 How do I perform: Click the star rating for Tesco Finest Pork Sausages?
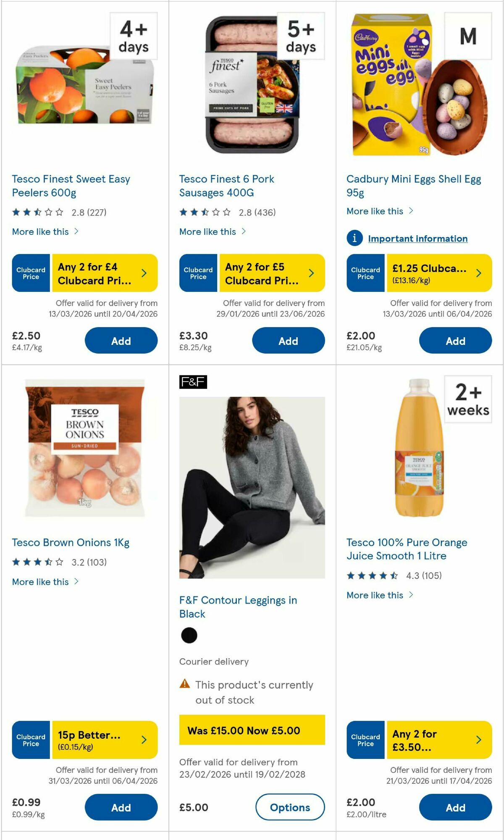[204, 213]
